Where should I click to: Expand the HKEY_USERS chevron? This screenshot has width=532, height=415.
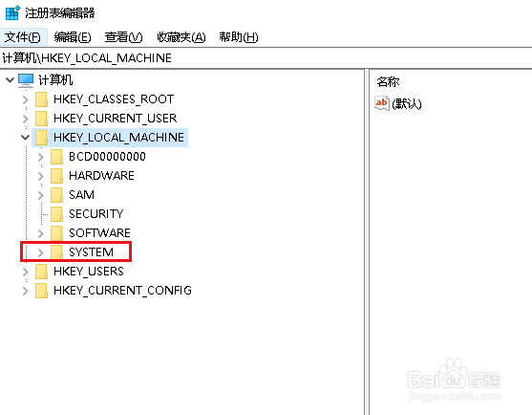click(x=25, y=272)
